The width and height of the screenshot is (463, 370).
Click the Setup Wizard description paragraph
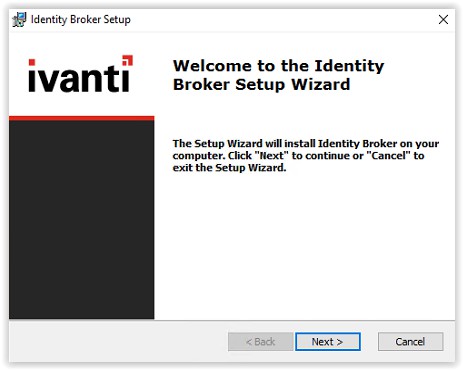(x=306, y=155)
